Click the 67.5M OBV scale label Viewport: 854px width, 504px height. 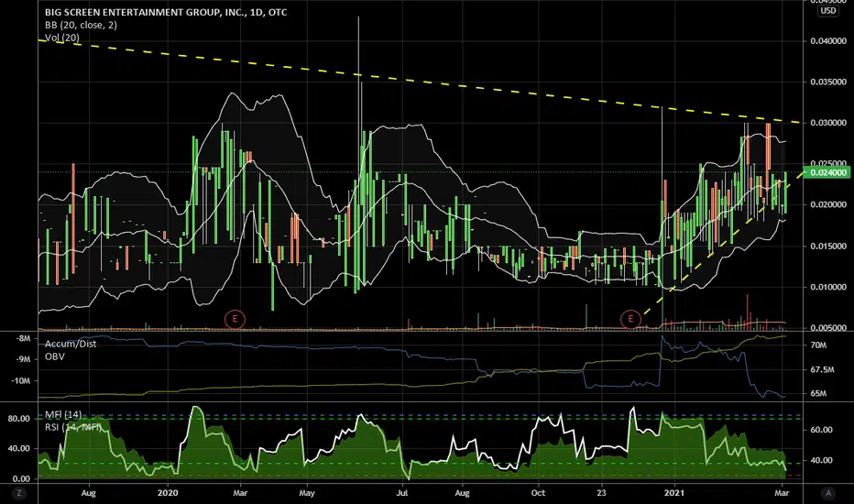(822, 370)
